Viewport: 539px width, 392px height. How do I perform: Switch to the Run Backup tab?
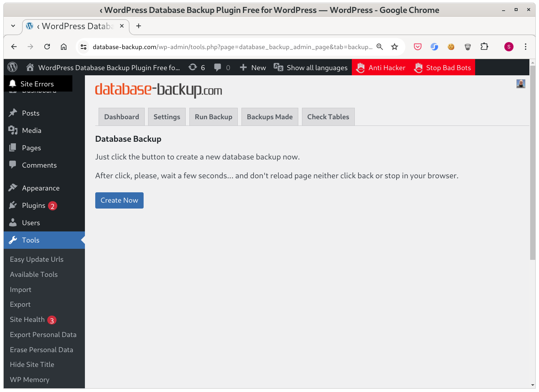click(213, 117)
